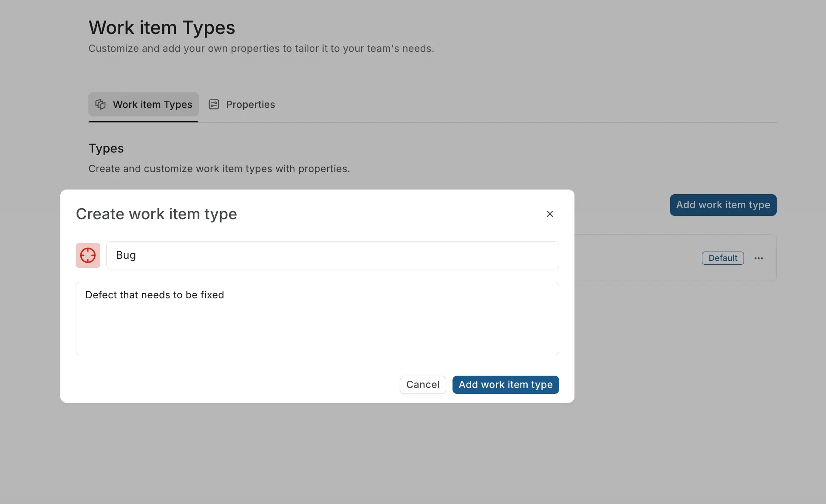Screen dimensions: 826x504
Task: Cancel creating the Bug work item type
Action: pyautogui.click(x=422, y=385)
